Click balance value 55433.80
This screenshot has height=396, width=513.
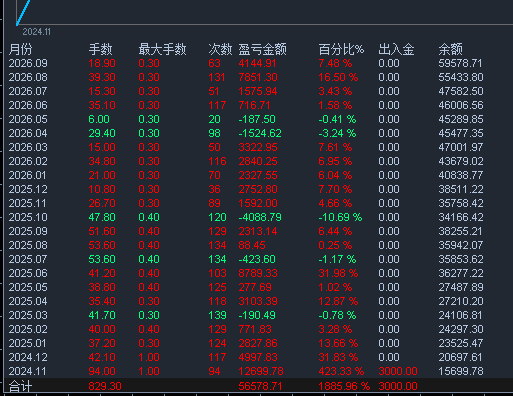tap(461, 77)
